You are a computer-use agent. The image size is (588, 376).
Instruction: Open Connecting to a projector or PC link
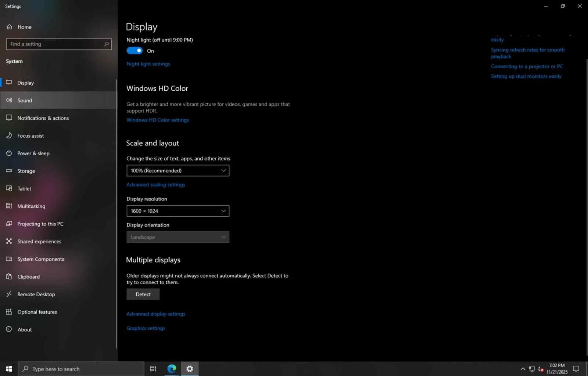[x=527, y=66]
